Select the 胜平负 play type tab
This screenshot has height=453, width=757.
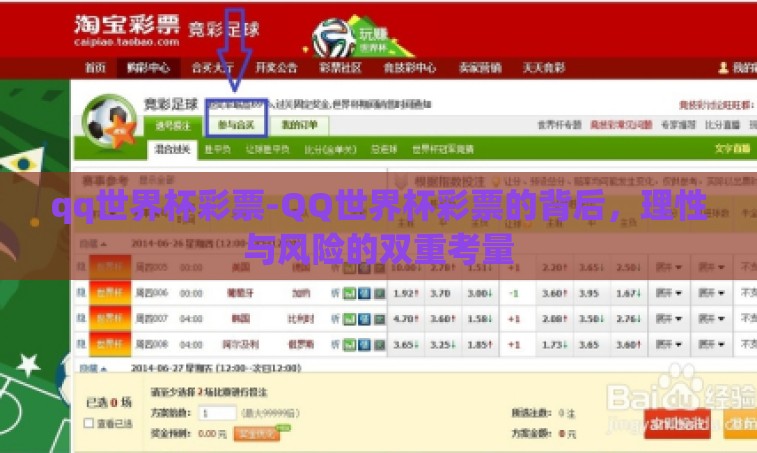coord(217,150)
